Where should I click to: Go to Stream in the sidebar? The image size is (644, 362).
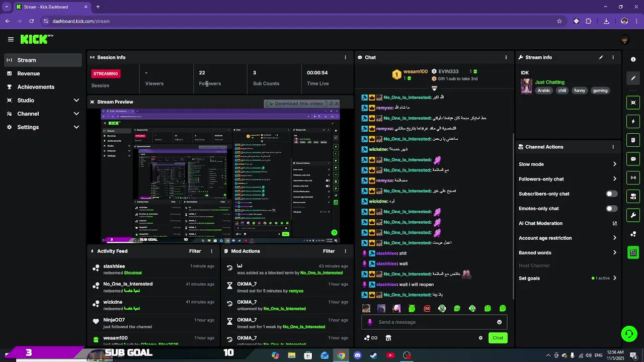(43, 60)
